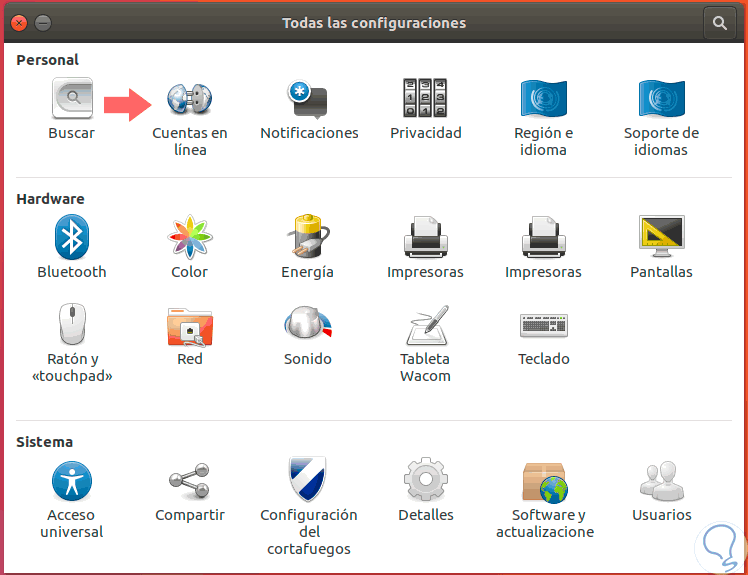Open Teclado keyboard settings
This screenshot has height=575, width=748.
coord(543,326)
